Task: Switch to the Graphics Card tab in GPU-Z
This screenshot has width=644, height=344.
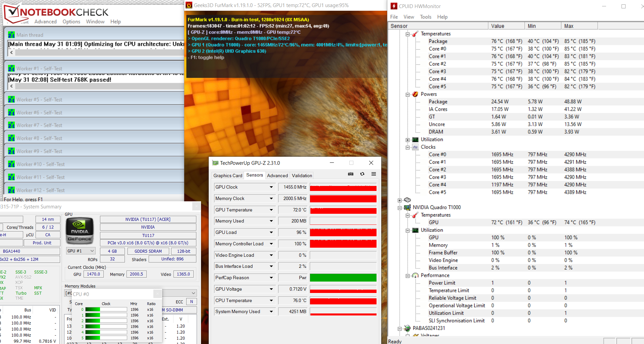Action: (228, 176)
